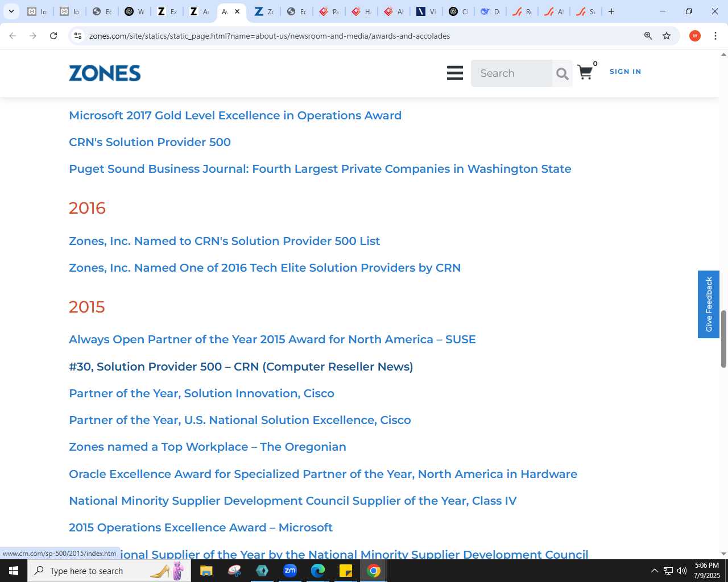Viewport: 728px width, 582px height.
Task: Open Partner of the Year Solution Innovation Cisco
Action: (201, 393)
